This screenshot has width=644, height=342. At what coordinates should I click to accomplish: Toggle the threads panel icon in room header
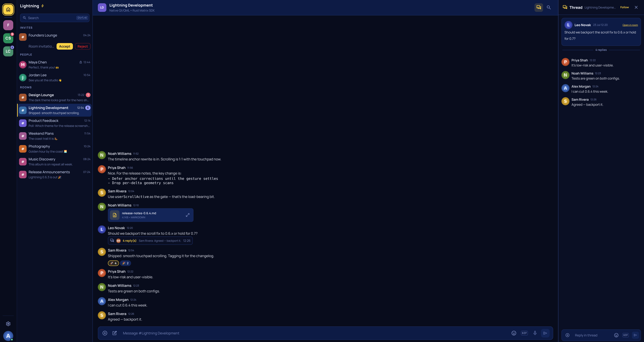[x=538, y=8]
